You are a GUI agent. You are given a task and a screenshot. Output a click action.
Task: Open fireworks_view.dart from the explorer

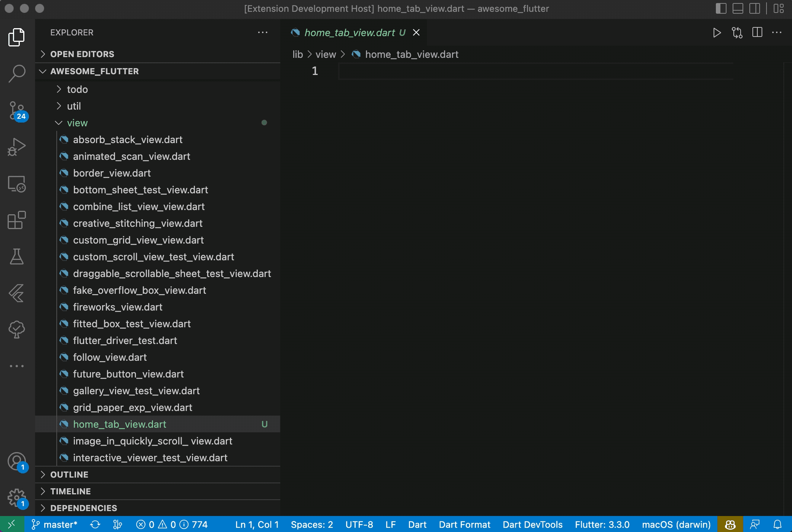coord(118,307)
